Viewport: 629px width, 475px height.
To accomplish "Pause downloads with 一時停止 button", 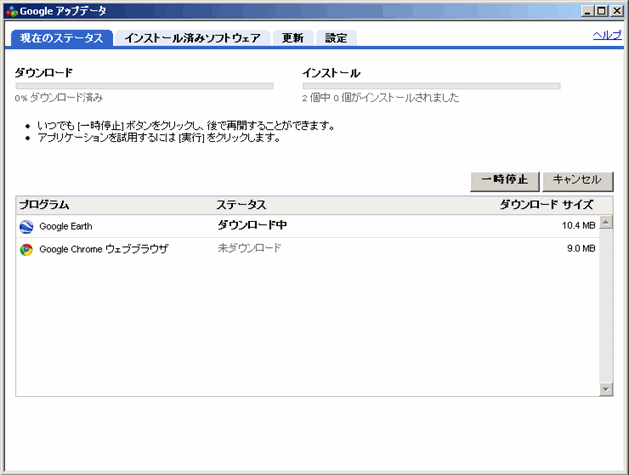I will 505,181.
